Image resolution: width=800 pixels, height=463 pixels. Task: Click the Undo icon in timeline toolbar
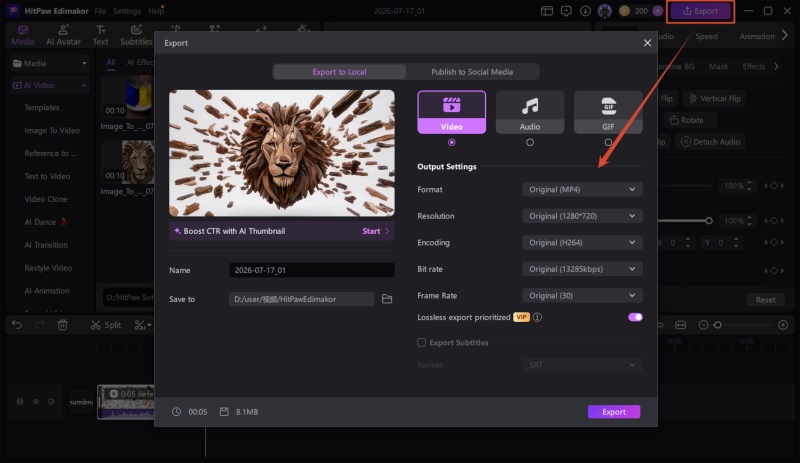click(17, 325)
